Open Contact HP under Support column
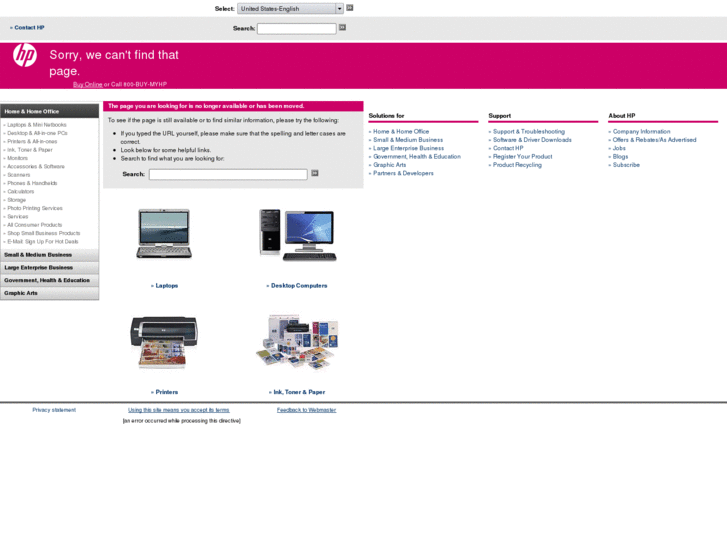 pyautogui.click(x=508, y=148)
